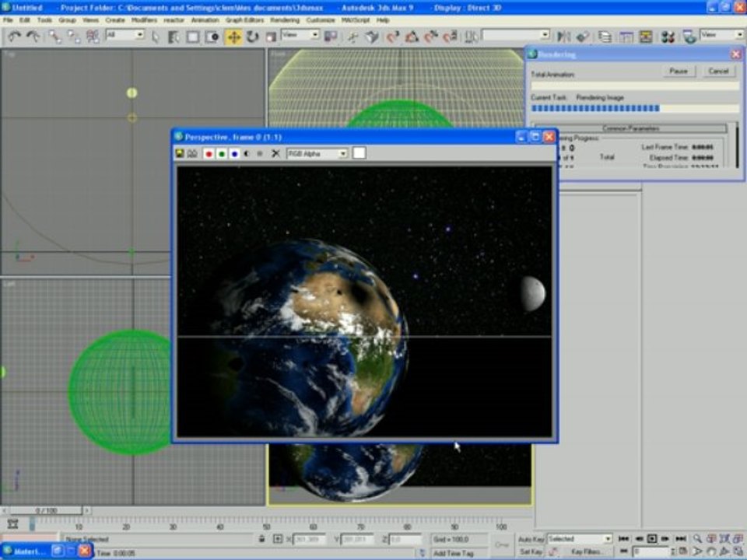This screenshot has width=747, height=560.
Task: Activate the Select and Uniform Scale tool
Action: tap(271, 37)
